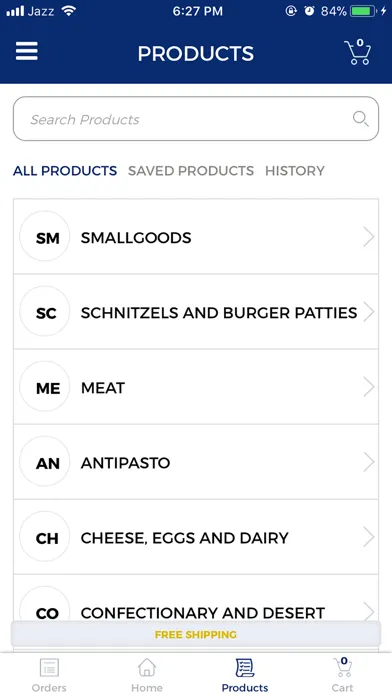Expand Schnitzels and Burger Patties chevron
392x696 pixels.
pos(368,312)
